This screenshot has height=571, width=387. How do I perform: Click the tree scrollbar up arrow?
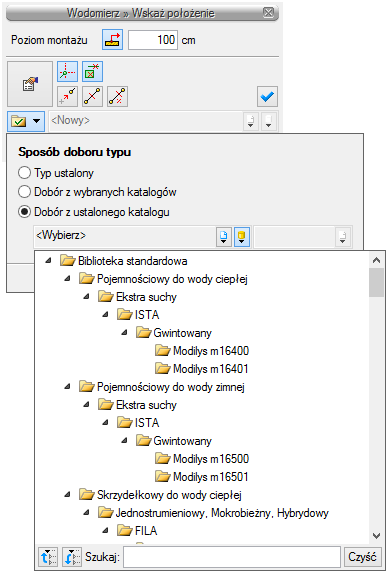376,260
